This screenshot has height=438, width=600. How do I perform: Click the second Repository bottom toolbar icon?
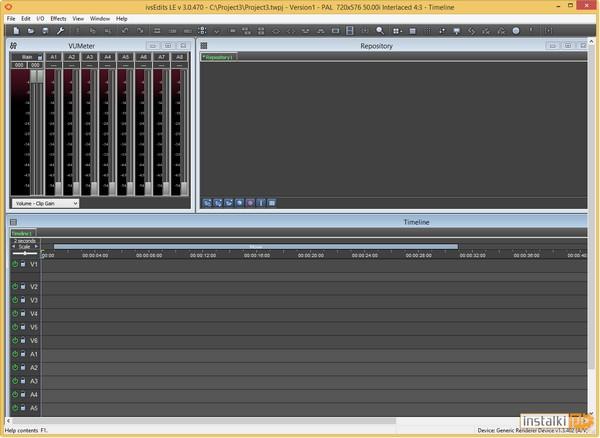(218, 203)
